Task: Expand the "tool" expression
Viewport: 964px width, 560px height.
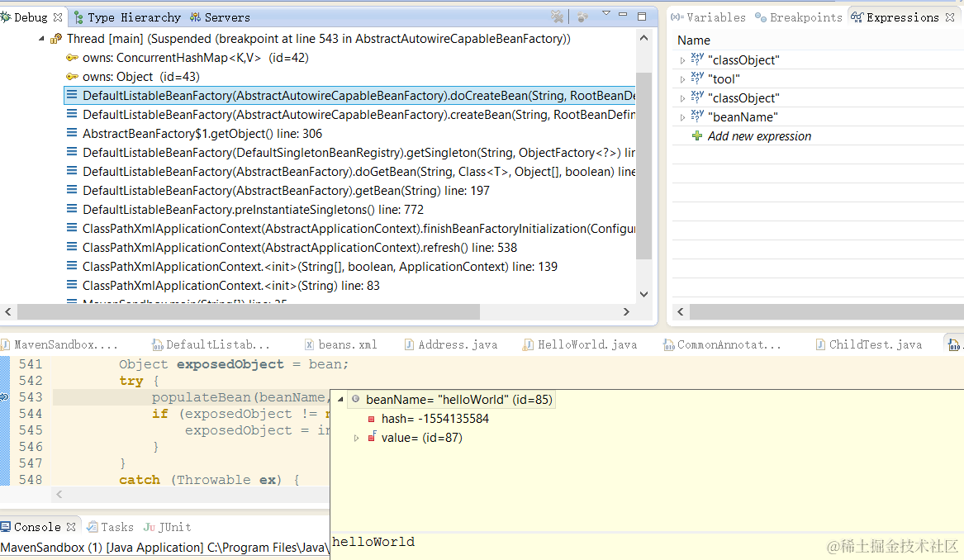Action: (x=682, y=79)
